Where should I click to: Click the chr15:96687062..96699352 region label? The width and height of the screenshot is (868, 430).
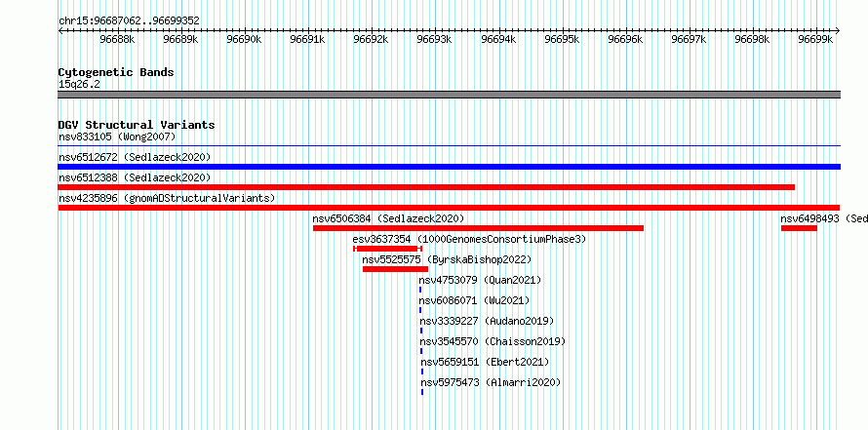click(x=129, y=21)
